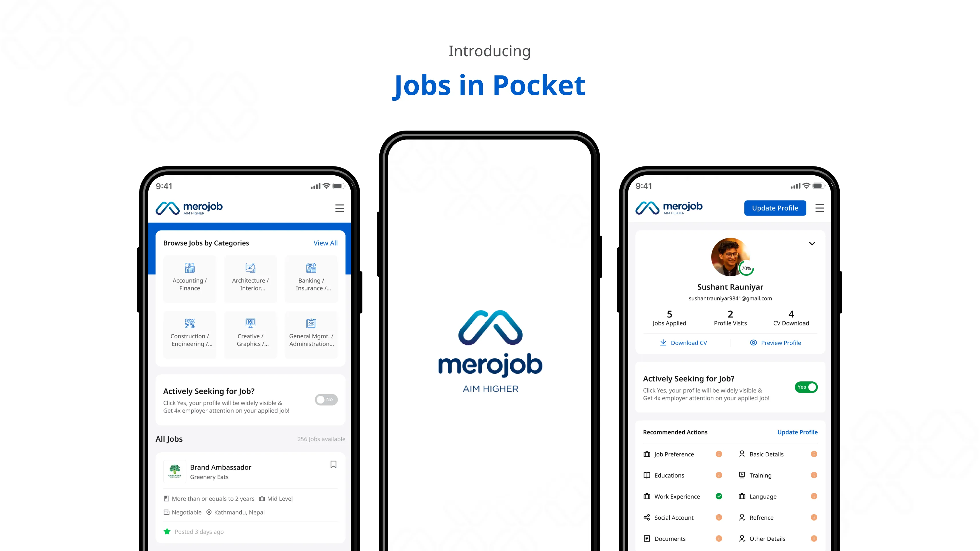Viewport: 980px width, 551px height.
Task: Click the Work Experience completed checkmark
Action: tap(719, 496)
